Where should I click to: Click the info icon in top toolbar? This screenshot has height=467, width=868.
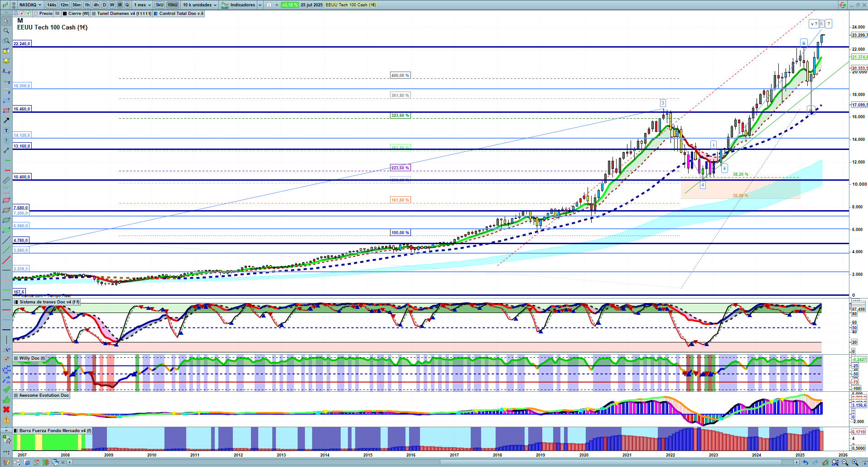(269, 5)
